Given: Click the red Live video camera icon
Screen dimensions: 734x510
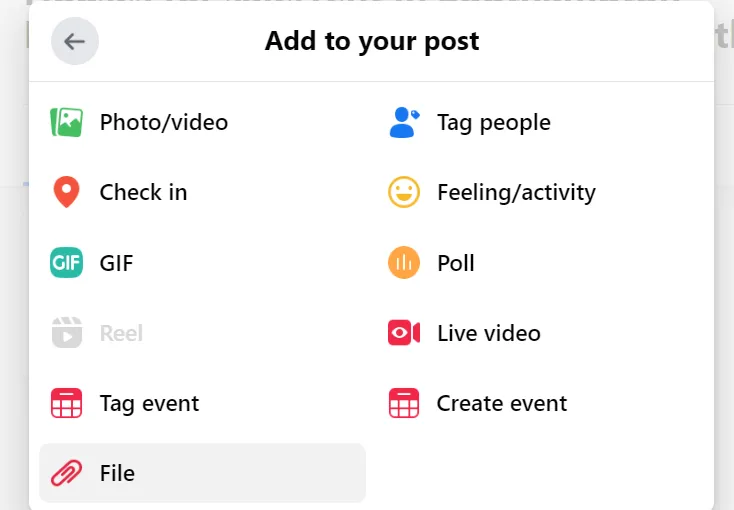Looking at the screenshot, I should [x=404, y=333].
